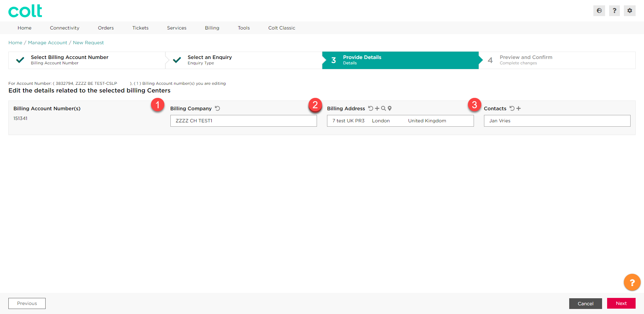Open the globe language selector
The height and width of the screenshot is (314, 644).
[599, 11]
